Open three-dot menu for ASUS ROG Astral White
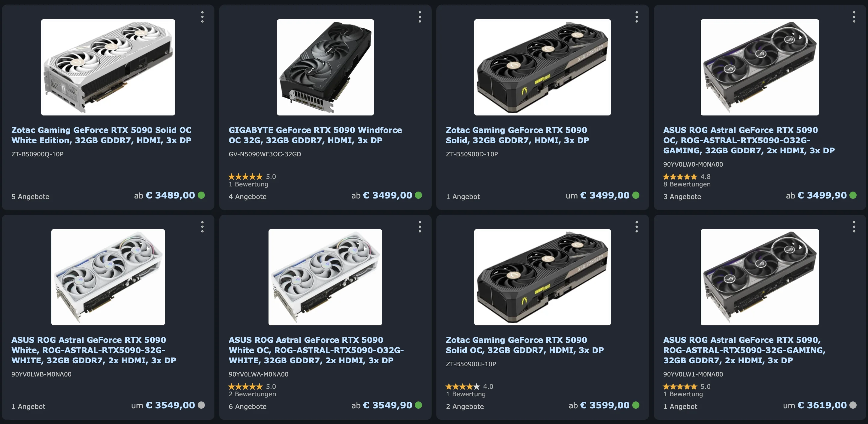This screenshot has width=868, height=424. click(202, 227)
